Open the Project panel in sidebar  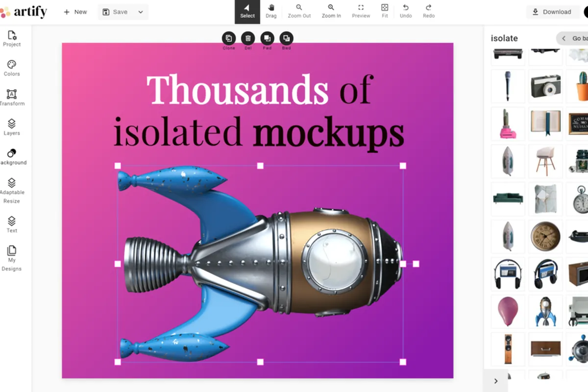pyautogui.click(x=12, y=39)
